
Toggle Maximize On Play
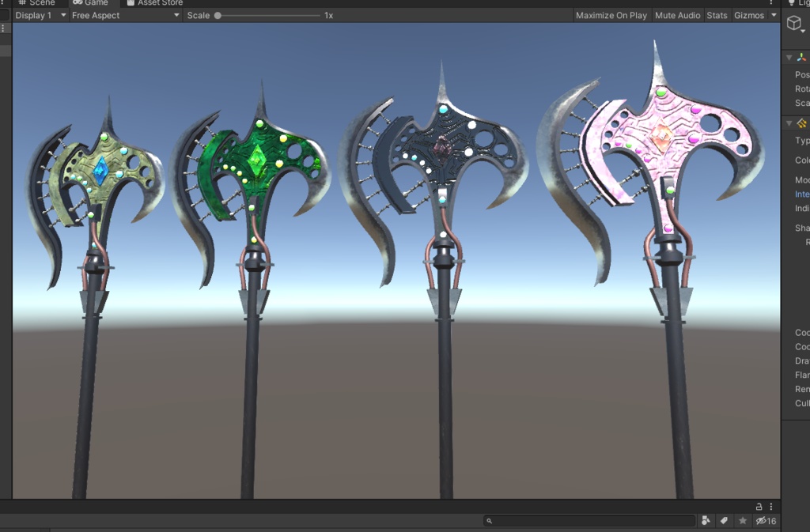(611, 14)
